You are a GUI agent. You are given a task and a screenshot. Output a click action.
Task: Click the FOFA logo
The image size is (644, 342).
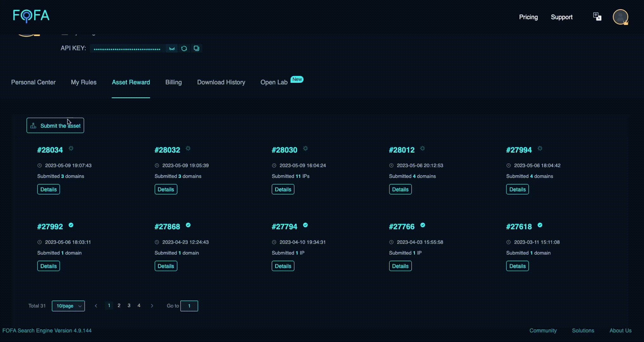31,16
